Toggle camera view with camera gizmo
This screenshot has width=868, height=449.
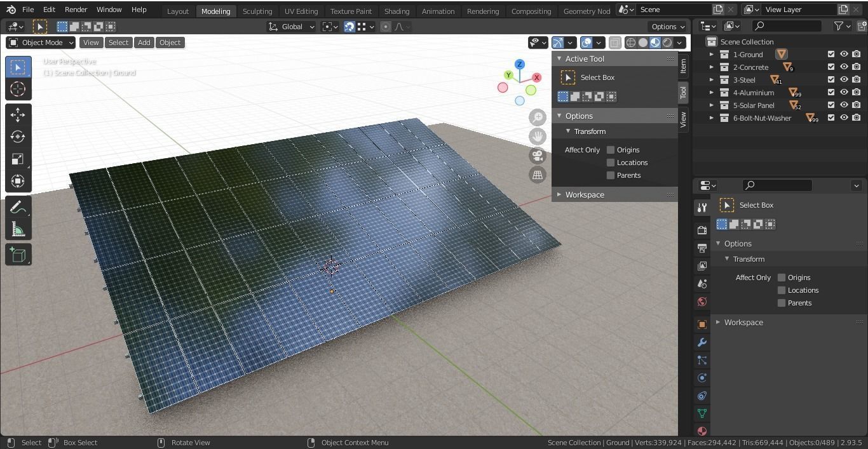(538, 156)
